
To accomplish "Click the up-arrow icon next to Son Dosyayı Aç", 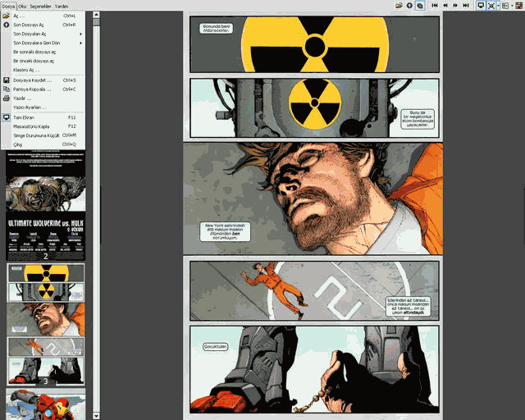I will pyautogui.click(x=6, y=25).
